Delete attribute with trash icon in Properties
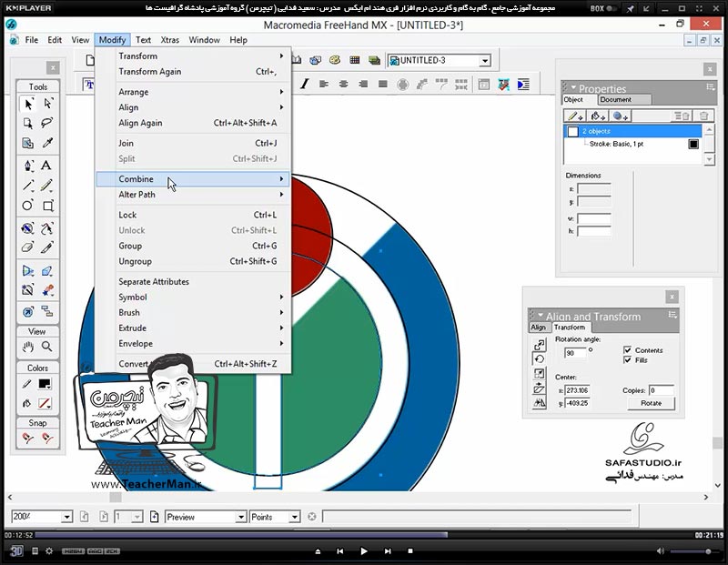728x565 pixels. pos(703,116)
